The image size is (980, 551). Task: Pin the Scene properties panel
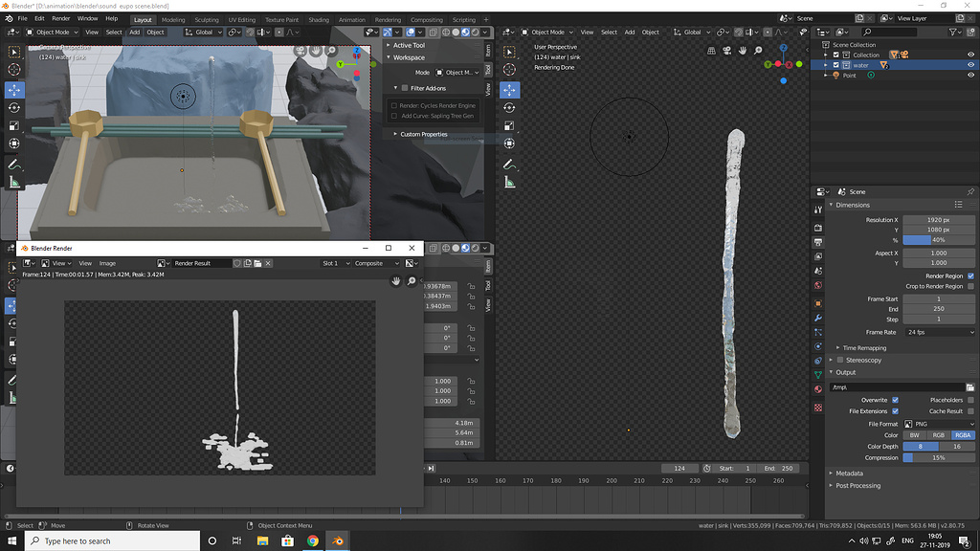coord(970,191)
